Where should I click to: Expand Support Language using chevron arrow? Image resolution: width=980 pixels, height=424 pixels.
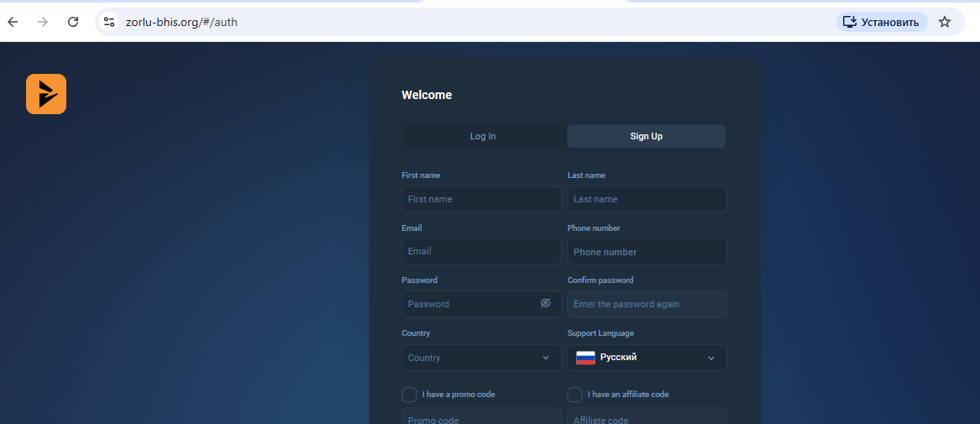710,358
